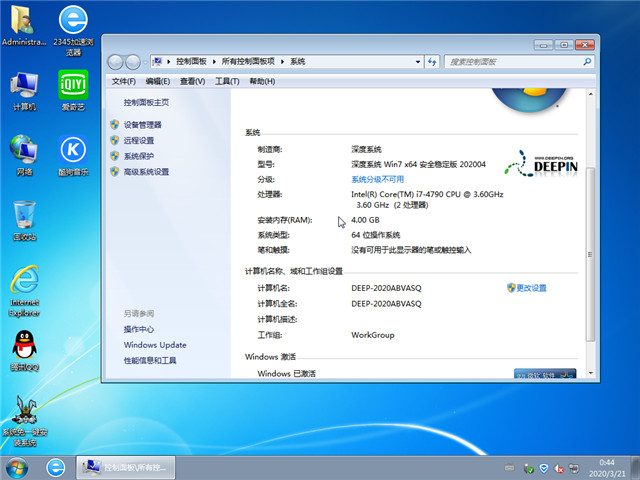The width and height of the screenshot is (640, 480).
Task: Launch Internet Explorer from the desktop icon
Action: pos(24,291)
